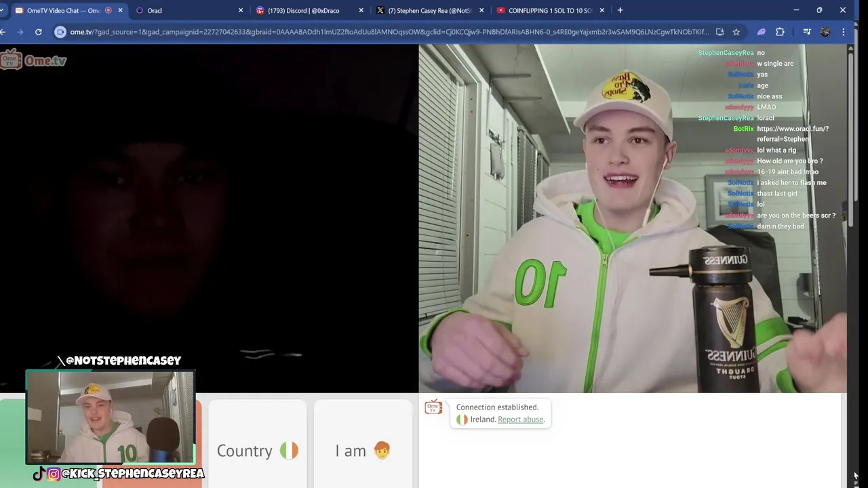Focus the ome.tv address bar URL
Screen dimensions: 868x488
click(389, 32)
